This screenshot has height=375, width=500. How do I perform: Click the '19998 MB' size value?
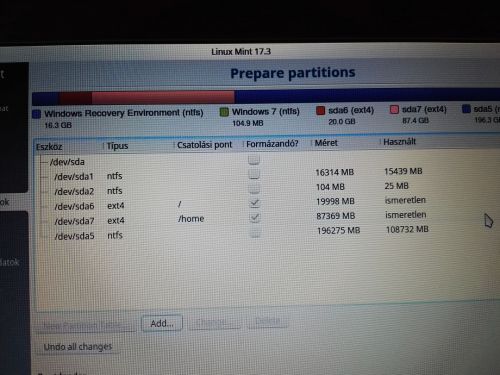click(x=335, y=201)
